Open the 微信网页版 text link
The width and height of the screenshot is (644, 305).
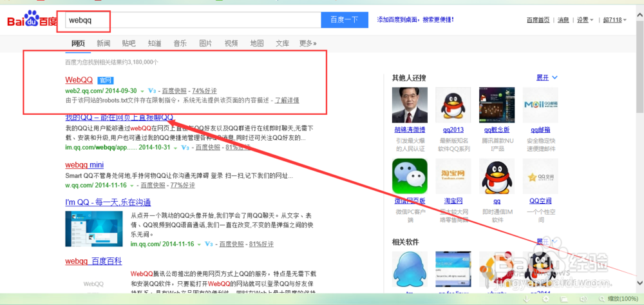[410, 201]
